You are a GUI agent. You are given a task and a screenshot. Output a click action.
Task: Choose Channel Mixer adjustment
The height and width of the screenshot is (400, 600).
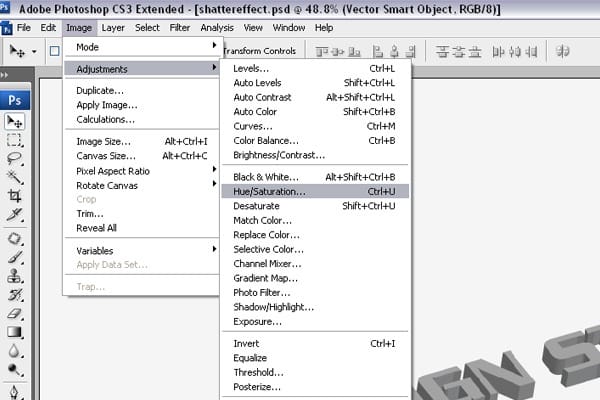point(315,264)
